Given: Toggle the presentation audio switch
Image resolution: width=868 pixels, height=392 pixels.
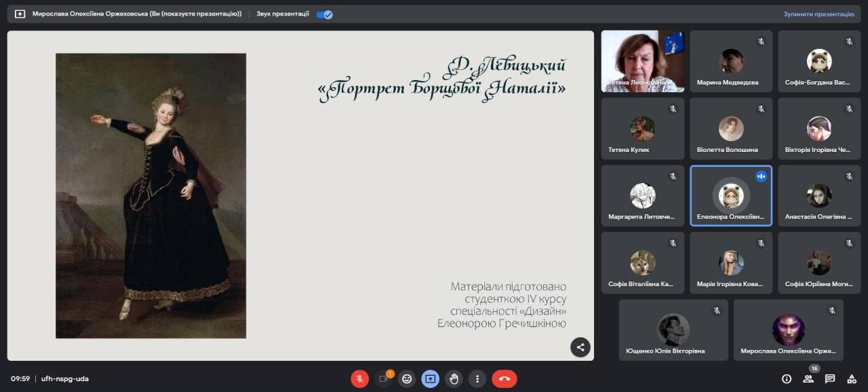Looking at the screenshot, I should pyautogui.click(x=324, y=14).
